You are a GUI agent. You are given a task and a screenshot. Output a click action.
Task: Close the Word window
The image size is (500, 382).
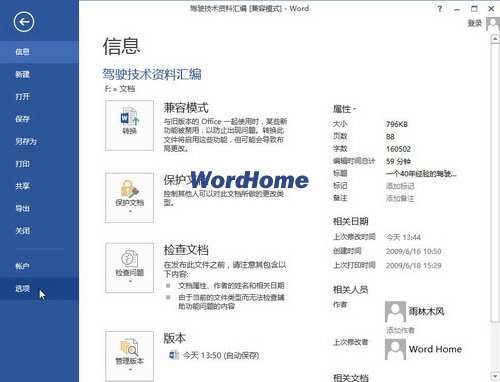coord(491,9)
